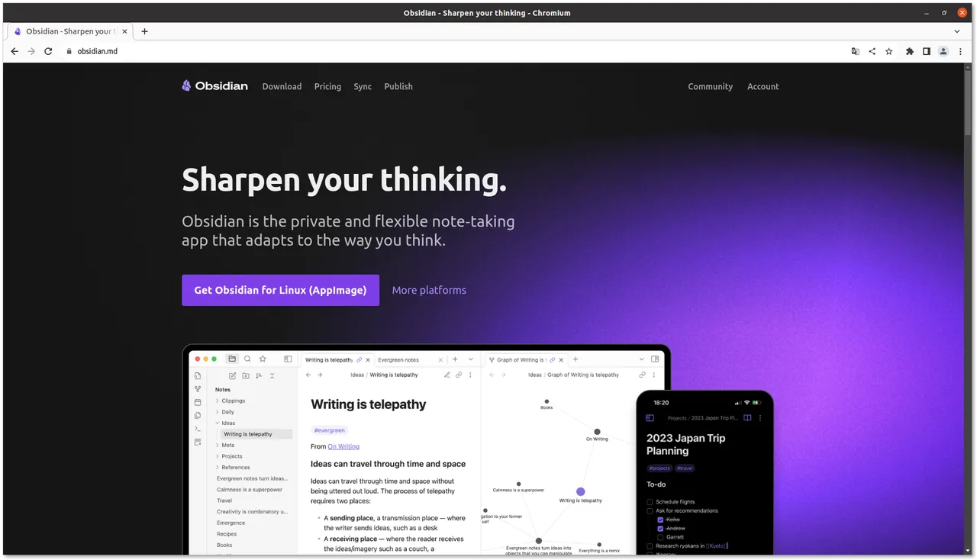Toggle the Chromium side panel icon

point(926,51)
